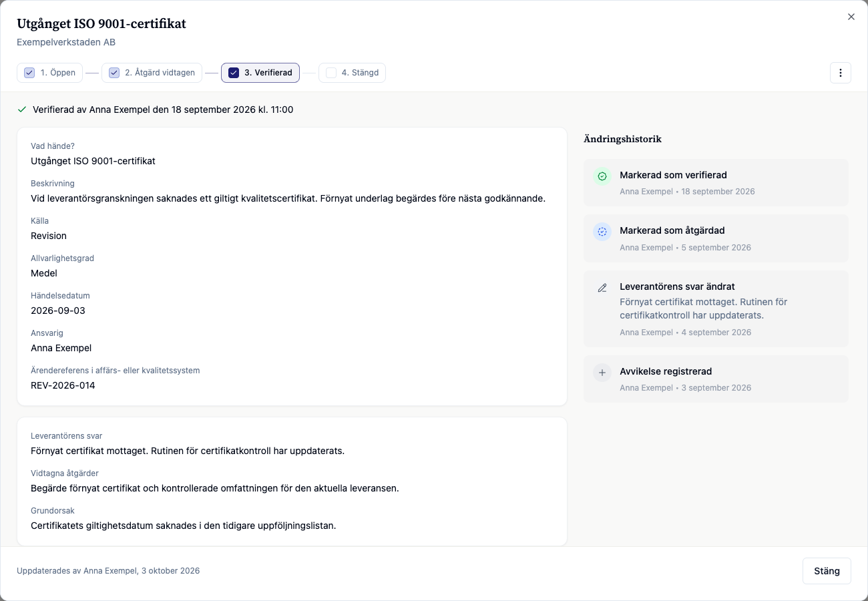Check the '4. Stängd' step checkbox

(x=331, y=73)
